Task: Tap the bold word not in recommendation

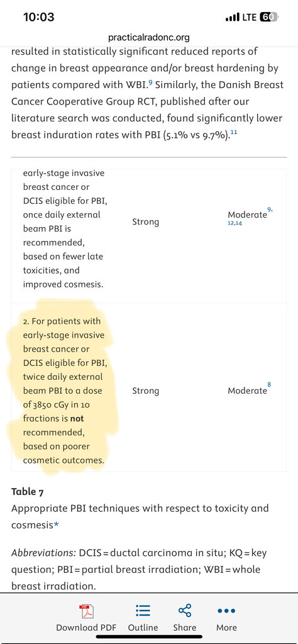Action: (77, 418)
